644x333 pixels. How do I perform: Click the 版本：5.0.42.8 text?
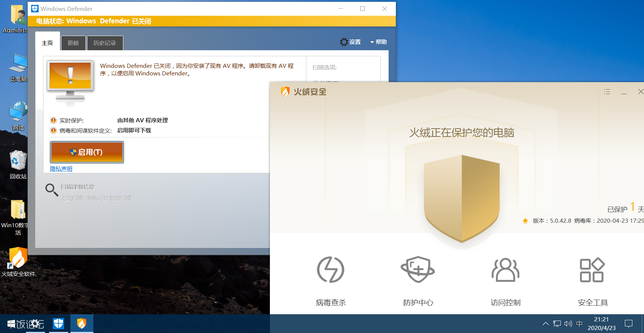(x=552, y=221)
